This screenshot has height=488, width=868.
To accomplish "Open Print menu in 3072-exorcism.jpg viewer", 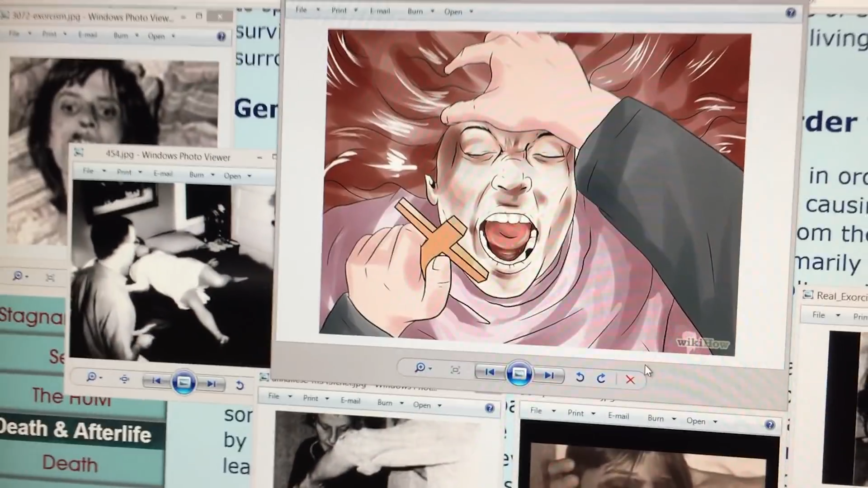I will click(54, 34).
